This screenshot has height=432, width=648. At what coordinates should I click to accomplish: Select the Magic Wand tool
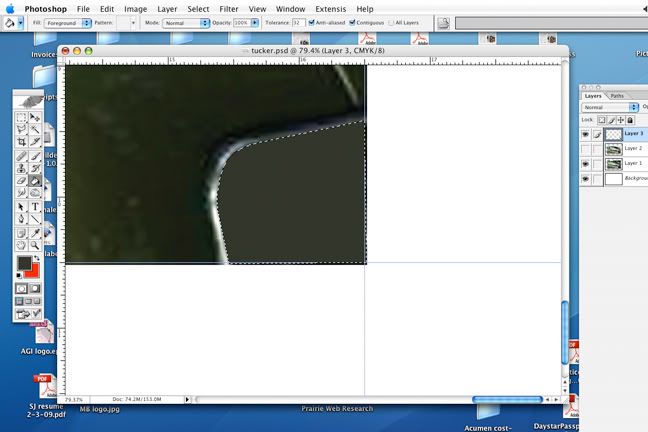tap(35, 130)
